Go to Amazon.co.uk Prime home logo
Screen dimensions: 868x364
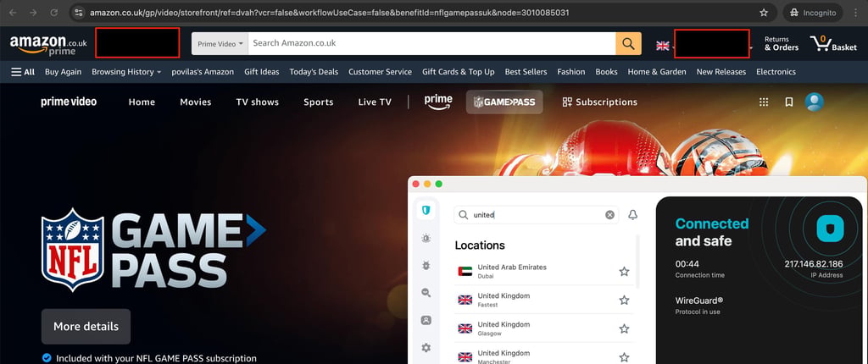point(48,44)
